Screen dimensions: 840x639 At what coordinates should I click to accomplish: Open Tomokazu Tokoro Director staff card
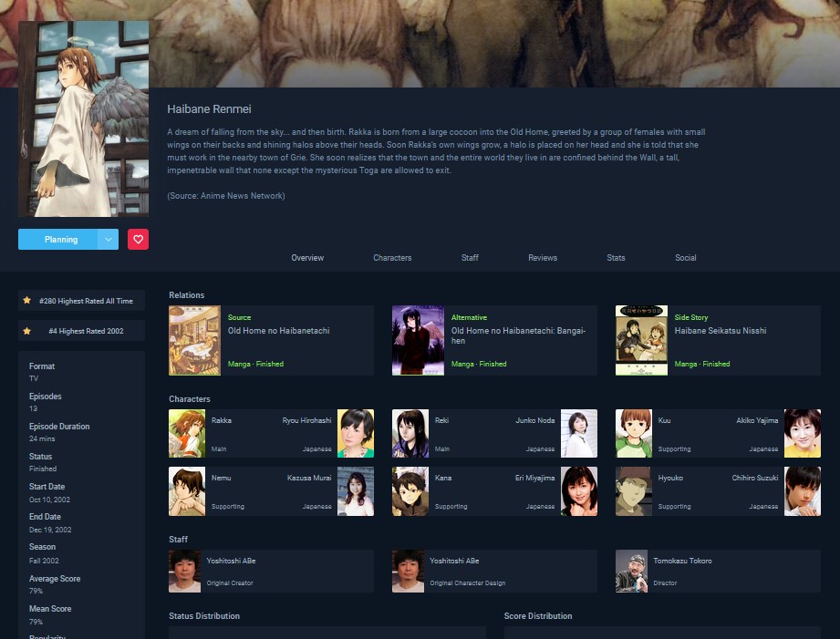coord(718,571)
